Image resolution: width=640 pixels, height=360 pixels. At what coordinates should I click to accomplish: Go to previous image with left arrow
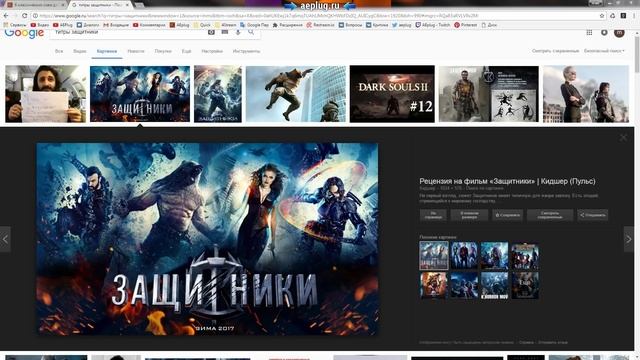pyautogui.click(x=5, y=239)
